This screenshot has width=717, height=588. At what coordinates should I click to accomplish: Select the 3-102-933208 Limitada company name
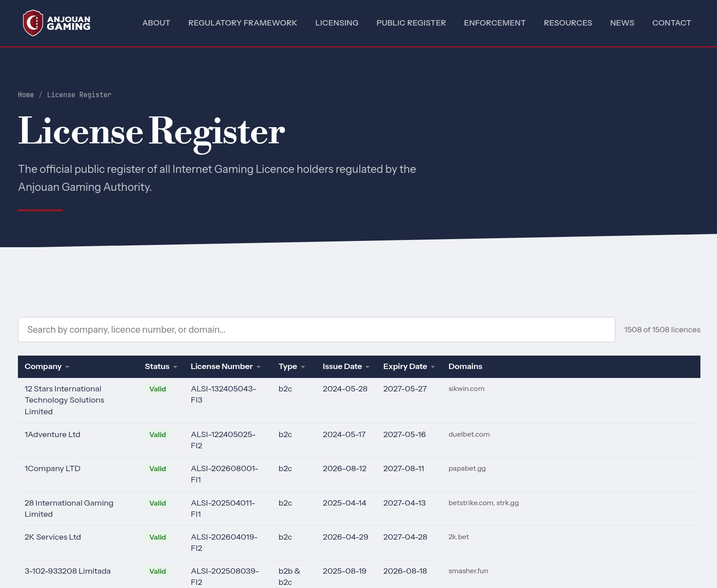coord(68,571)
